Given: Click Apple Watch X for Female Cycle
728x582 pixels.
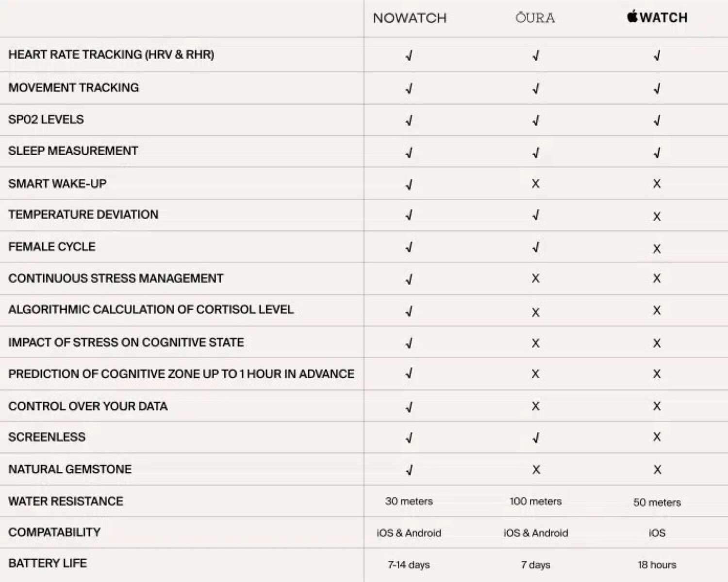Looking at the screenshot, I should tap(657, 249).
